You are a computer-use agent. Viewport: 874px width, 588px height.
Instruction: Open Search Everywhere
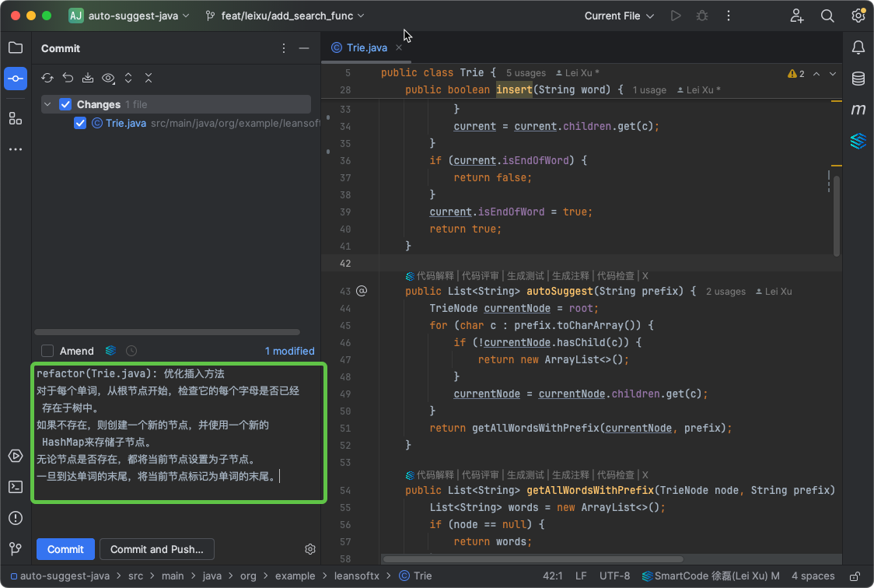pos(828,16)
